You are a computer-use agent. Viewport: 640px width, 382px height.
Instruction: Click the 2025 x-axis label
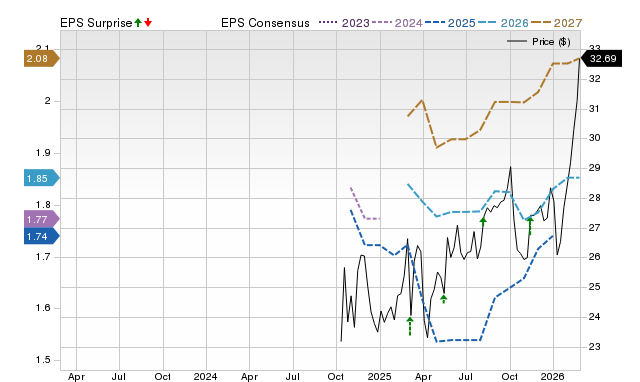click(x=379, y=376)
